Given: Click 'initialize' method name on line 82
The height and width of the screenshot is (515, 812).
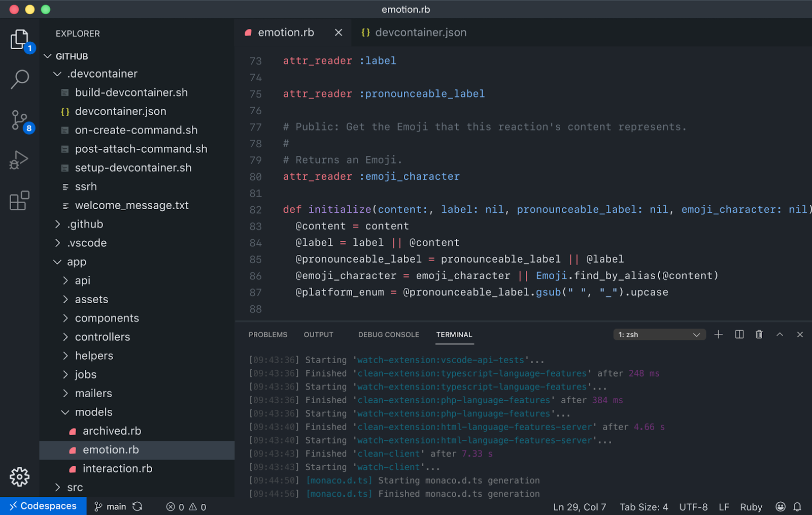Looking at the screenshot, I should click(340, 210).
